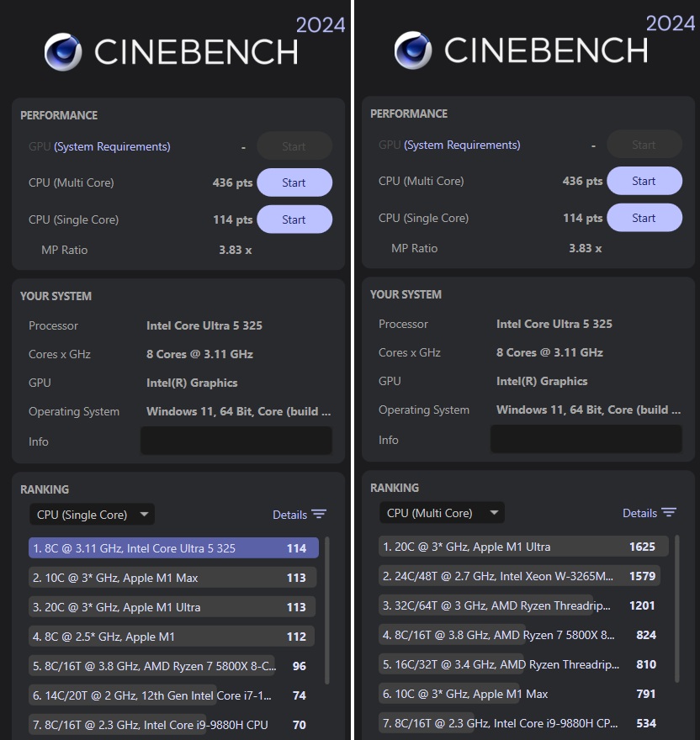700x740 pixels.
Task: Start the CPU (Multi Core) test in the right window
Action: (x=644, y=181)
